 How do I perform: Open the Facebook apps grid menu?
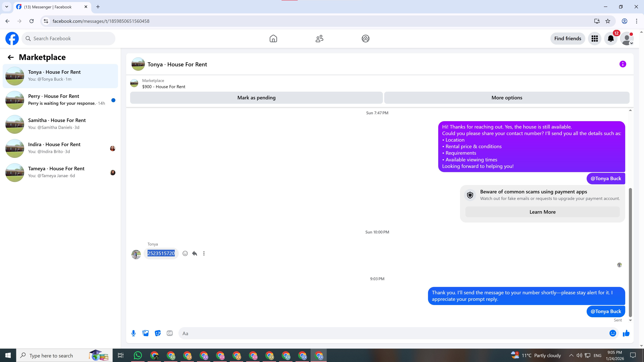point(595,39)
